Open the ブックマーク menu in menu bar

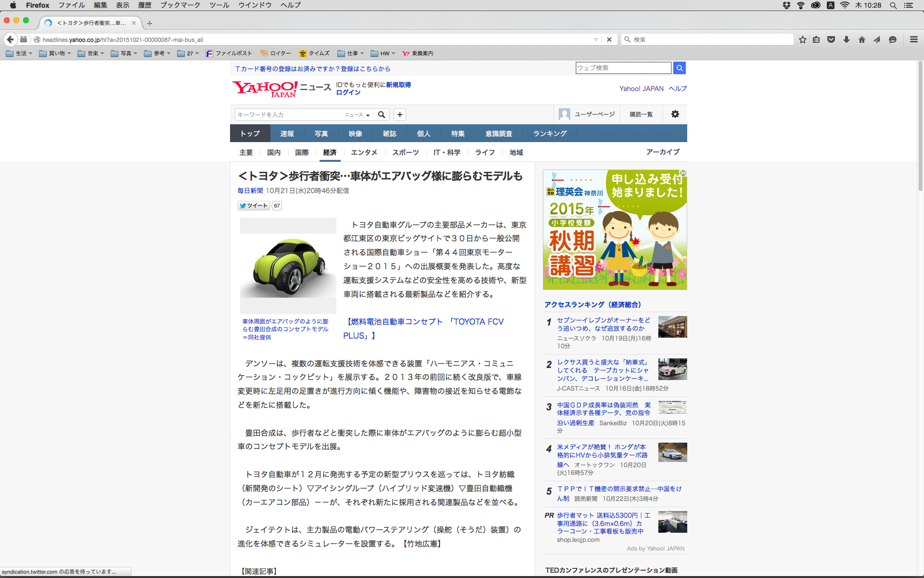[180, 5]
